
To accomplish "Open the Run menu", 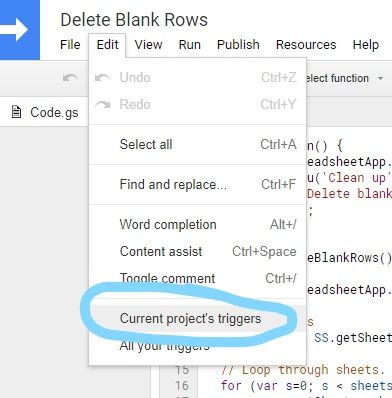I will pos(190,45).
